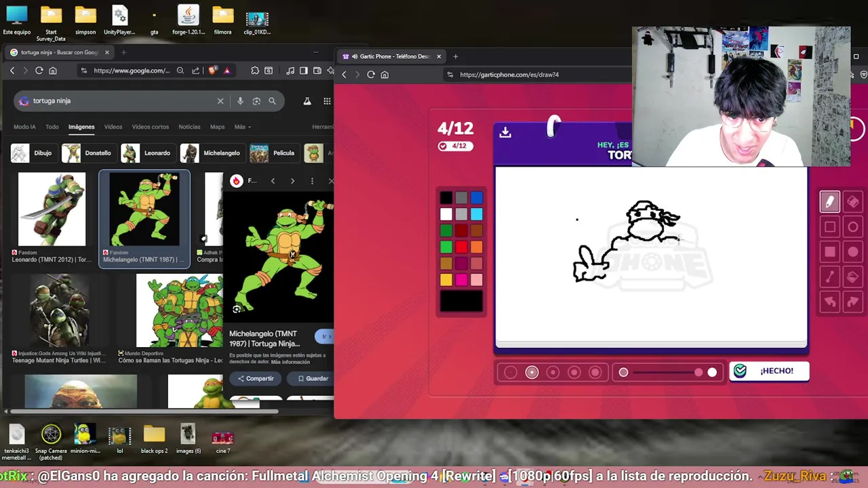Open Google apps grid menu
868x488 pixels.
(x=327, y=101)
